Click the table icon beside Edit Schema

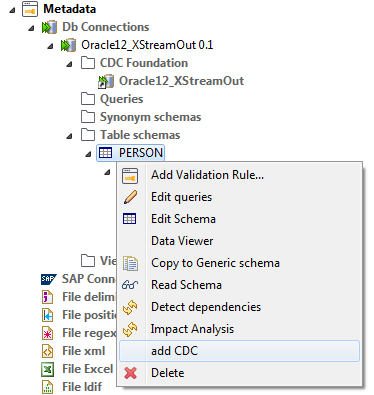coord(130,219)
